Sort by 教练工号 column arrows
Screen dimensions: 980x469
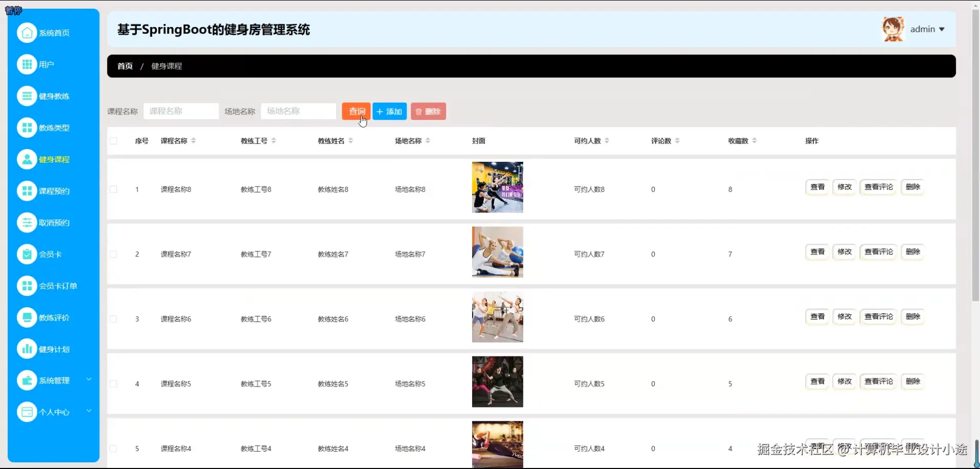pyautogui.click(x=273, y=141)
